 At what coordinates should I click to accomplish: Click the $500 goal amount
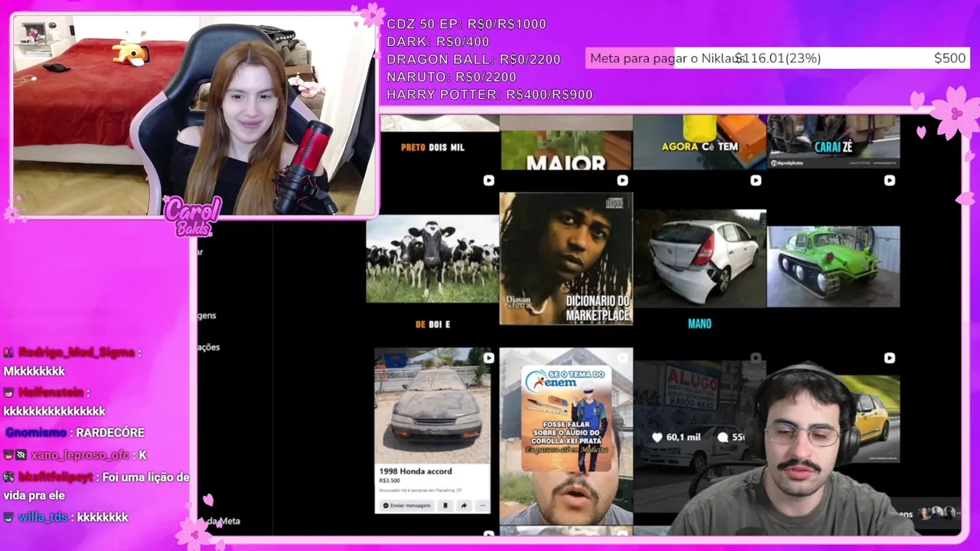pos(949,58)
